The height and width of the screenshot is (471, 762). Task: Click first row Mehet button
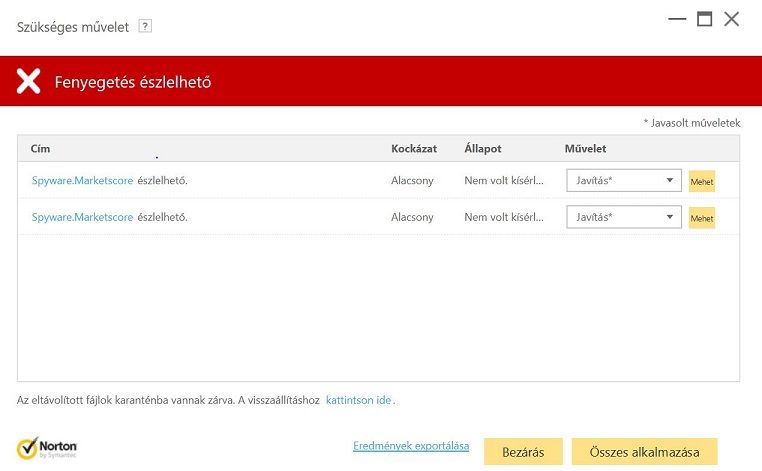[702, 182]
